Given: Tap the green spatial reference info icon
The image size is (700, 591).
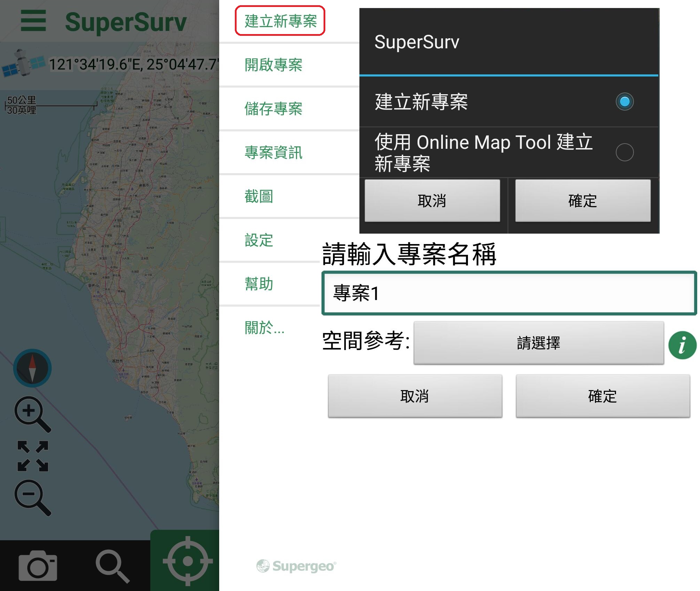Looking at the screenshot, I should click(682, 345).
